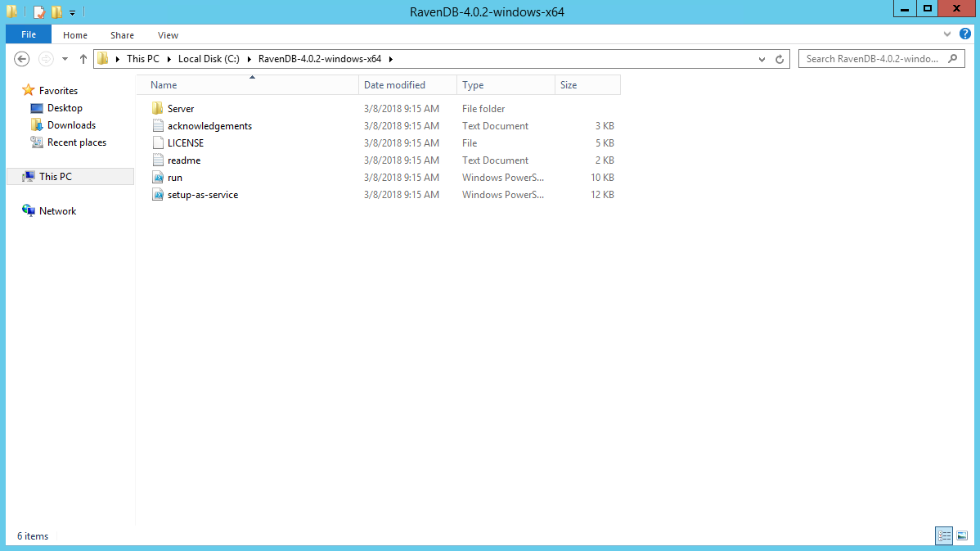
Task: Click the LICENSE file name
Action: 186,143
